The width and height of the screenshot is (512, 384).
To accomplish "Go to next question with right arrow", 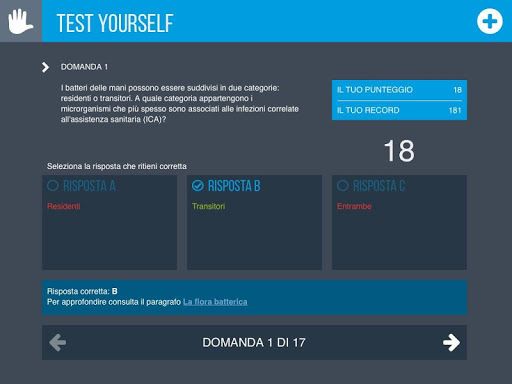I will coord(451,342).
